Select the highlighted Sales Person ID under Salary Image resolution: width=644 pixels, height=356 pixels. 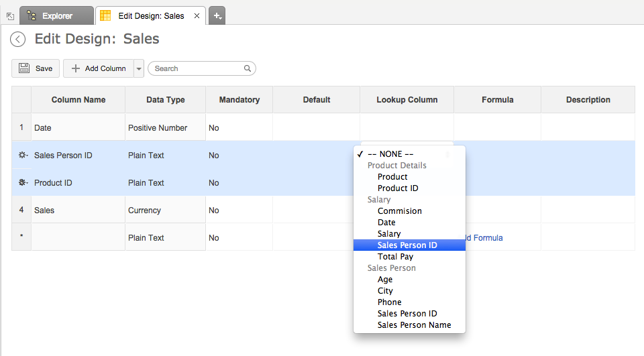pyautogui.click(x=407, y=245)
